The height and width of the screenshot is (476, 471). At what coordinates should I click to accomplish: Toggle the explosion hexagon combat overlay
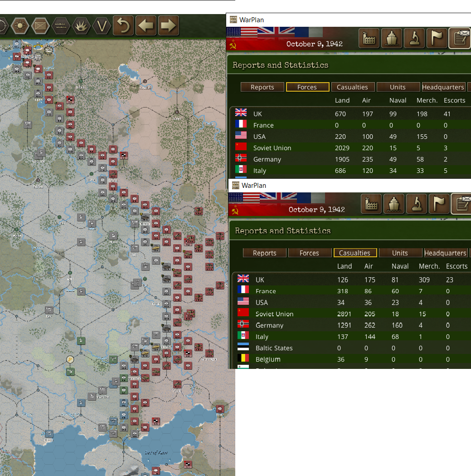81,25
